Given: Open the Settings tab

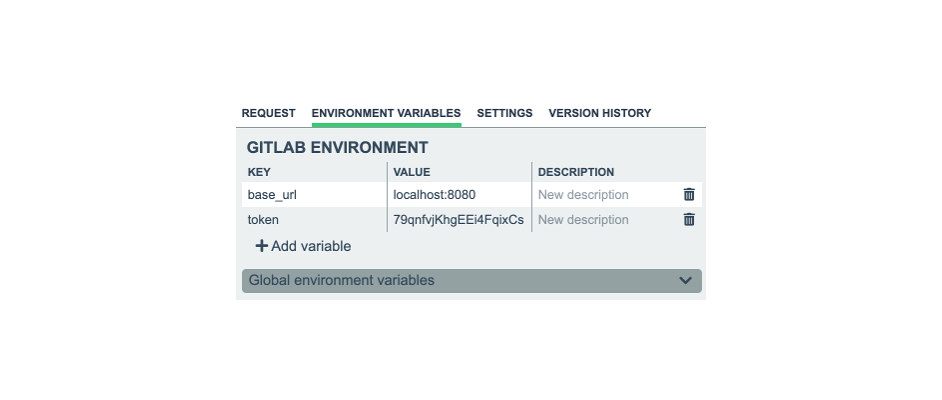Looking at the screenshot, I should (x=505, y=114).
